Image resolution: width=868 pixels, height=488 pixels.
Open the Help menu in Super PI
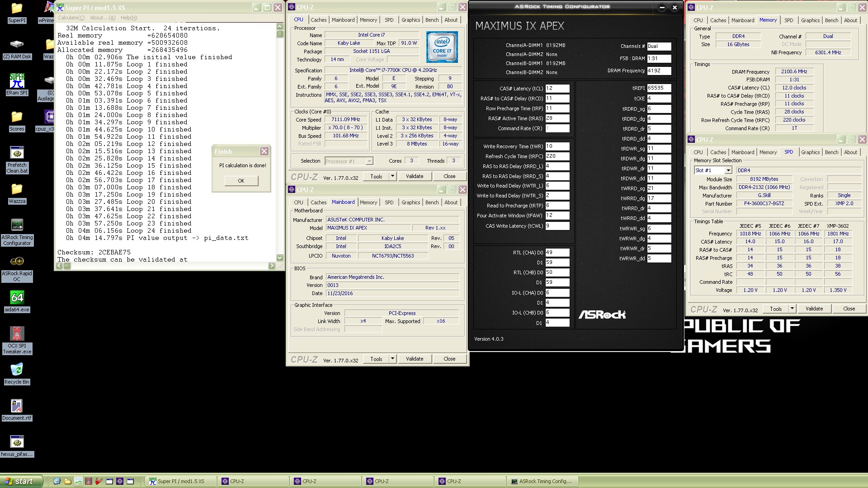pos(129,18)
